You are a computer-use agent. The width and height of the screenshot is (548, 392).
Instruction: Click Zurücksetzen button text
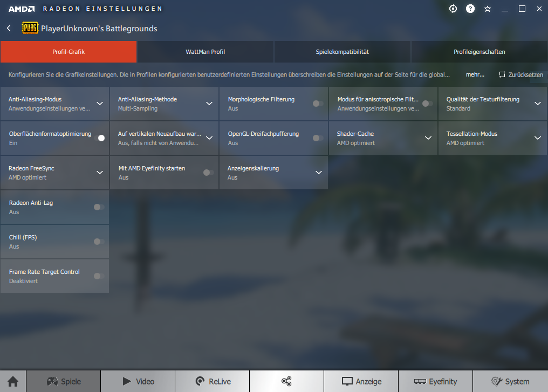(x=526, y=75)
